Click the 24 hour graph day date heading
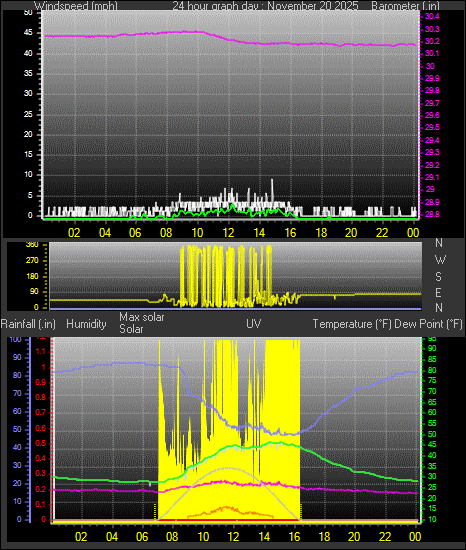Viewport: 466px width, 550px height. coord(265,5)
